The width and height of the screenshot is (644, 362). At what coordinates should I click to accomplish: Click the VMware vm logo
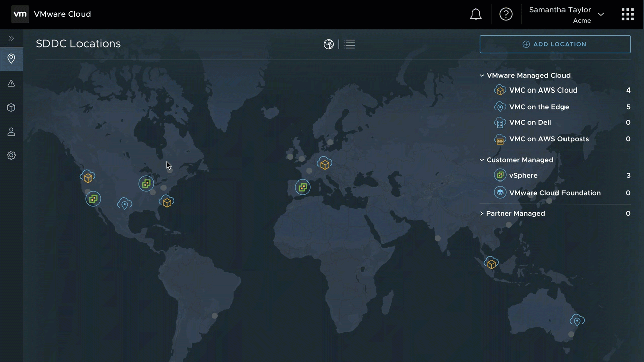20,14
